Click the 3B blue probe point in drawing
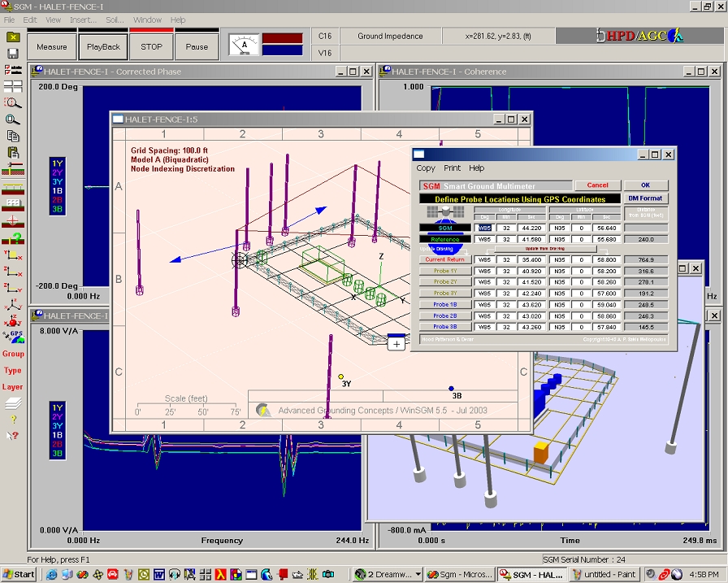 click(451, 389)
